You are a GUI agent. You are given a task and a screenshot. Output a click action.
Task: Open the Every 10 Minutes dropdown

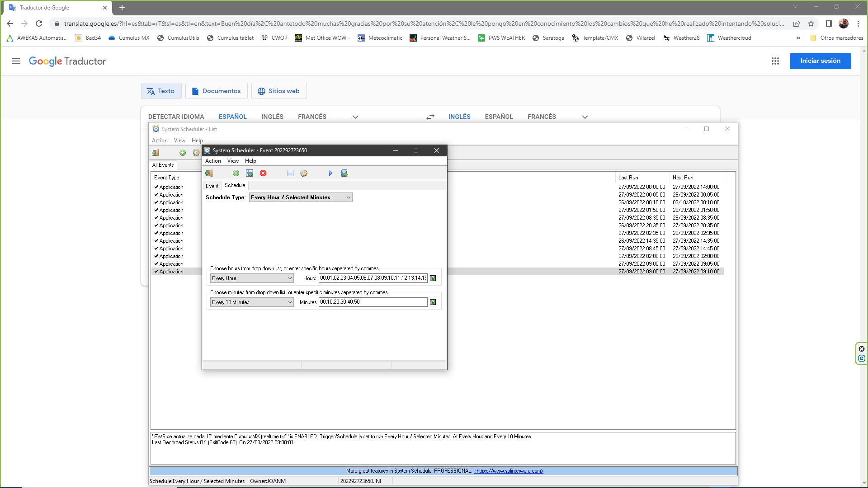coord(252,302)
